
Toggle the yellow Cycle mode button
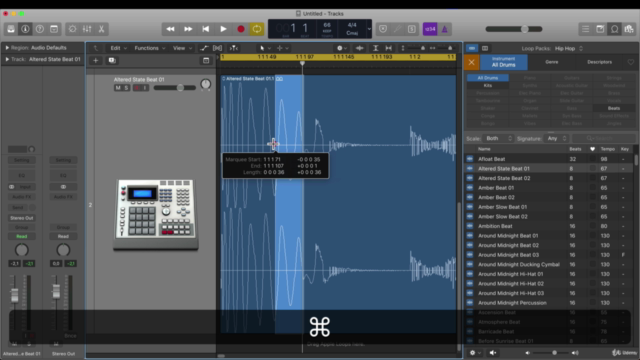click(257, 29)
